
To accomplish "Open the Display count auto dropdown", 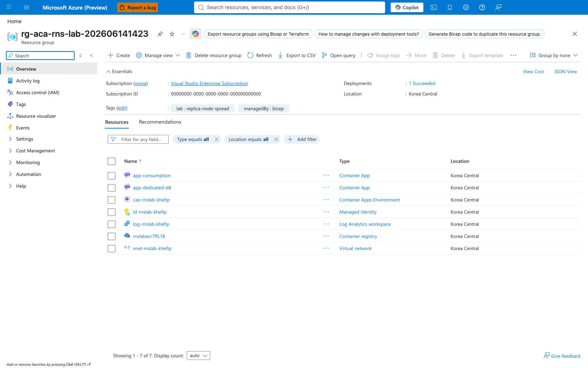I will click(198, 355).
